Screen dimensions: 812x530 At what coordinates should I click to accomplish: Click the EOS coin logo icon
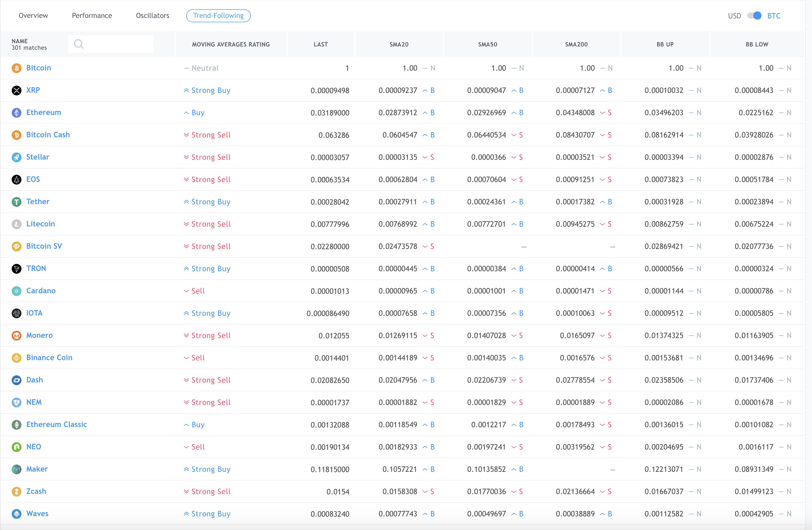pos(16,179)
